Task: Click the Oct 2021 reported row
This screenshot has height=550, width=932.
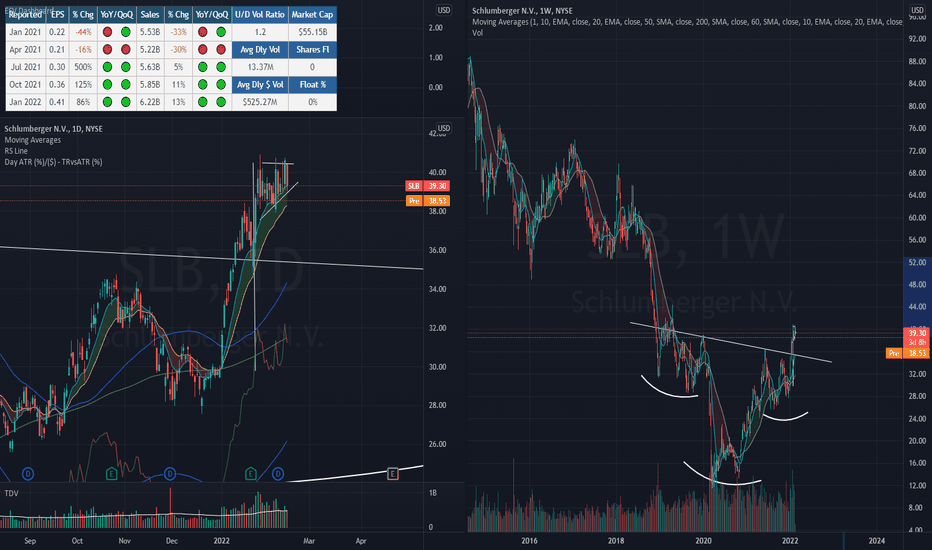Action: 26,84
